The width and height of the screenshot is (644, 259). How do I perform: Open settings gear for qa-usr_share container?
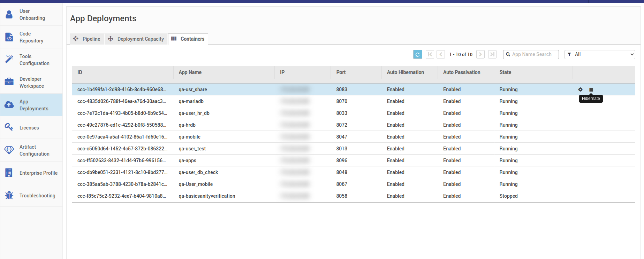tap(580, 89)
